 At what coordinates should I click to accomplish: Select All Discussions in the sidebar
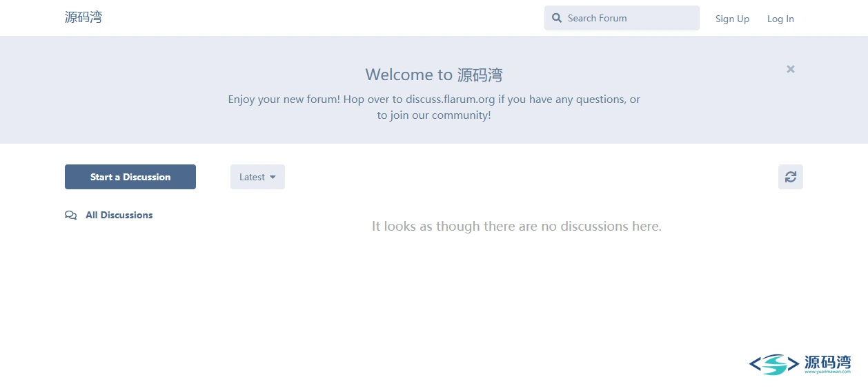(109, 215)
